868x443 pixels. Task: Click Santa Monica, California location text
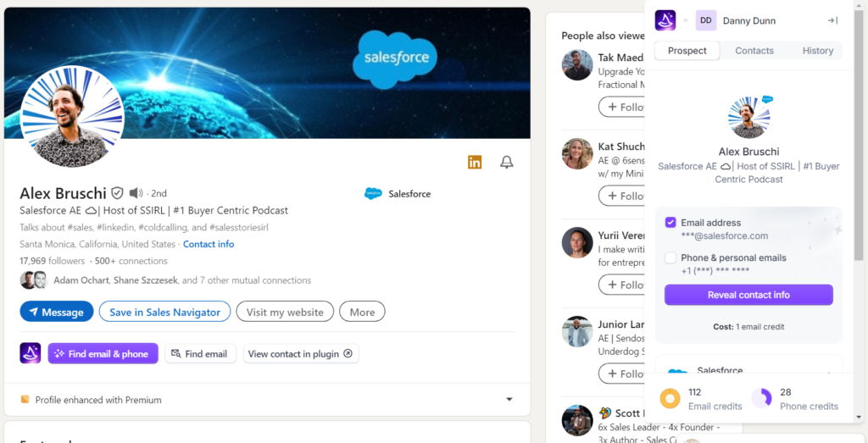[97, 244]
